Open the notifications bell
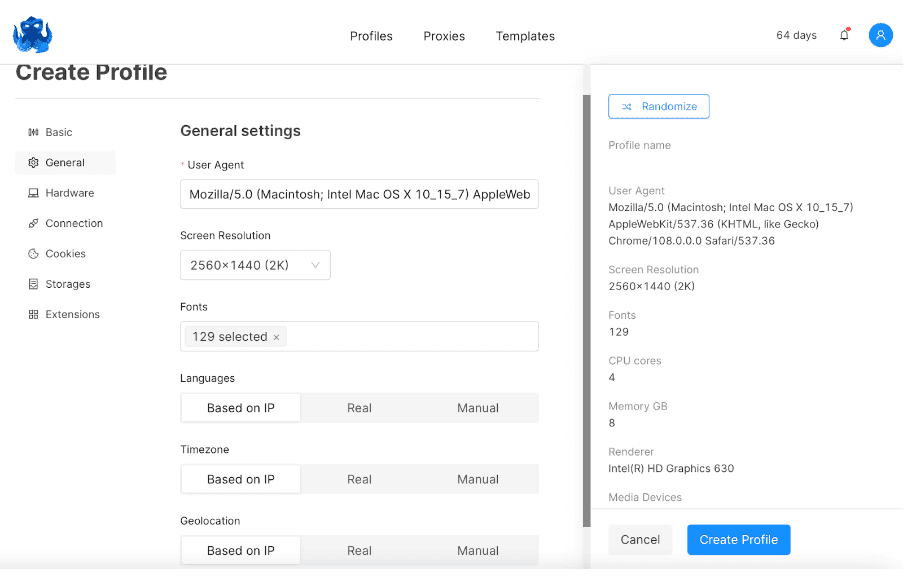 (843, 34)
